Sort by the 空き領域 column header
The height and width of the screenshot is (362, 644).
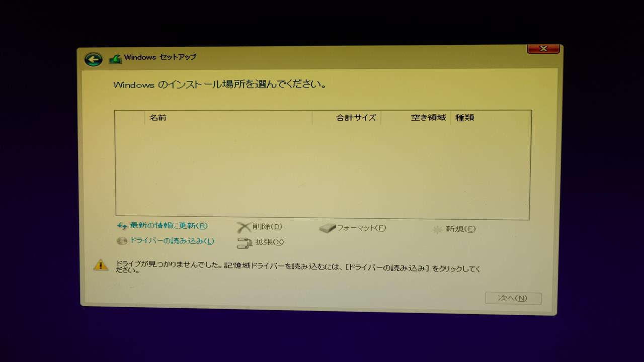(x=416, y=118)
